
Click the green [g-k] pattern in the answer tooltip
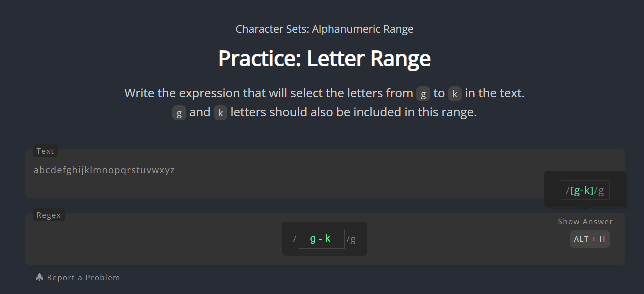click(581, 190)
